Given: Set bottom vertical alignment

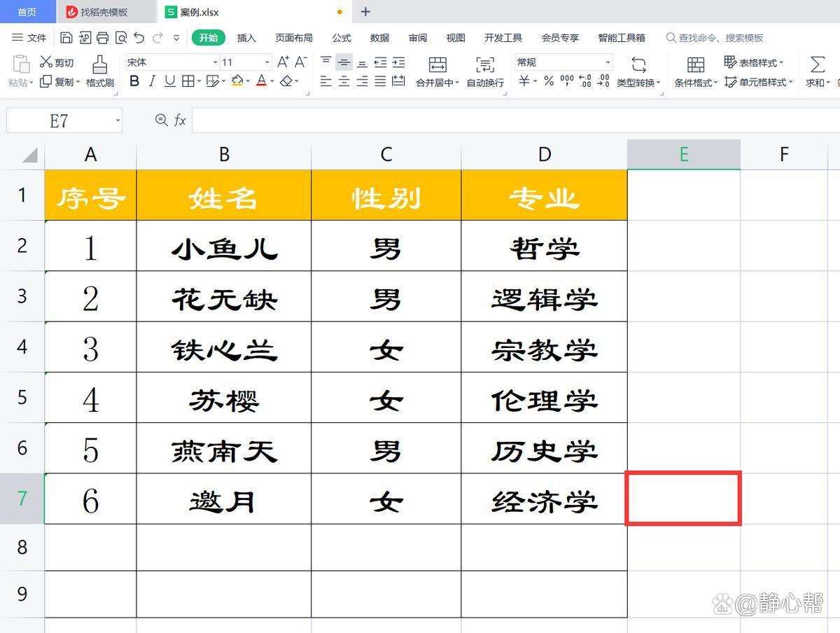Looking at the screenshot, I should tap(362, 62).
